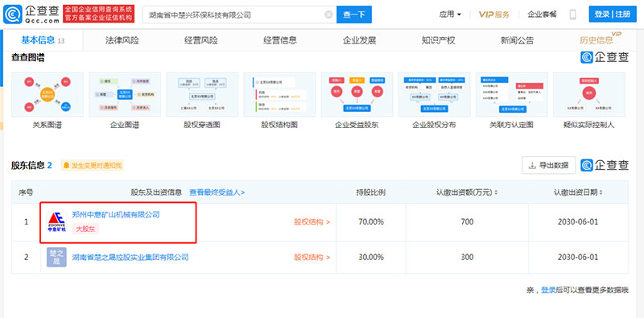The image size is (644, 318).
Task: Click the 30.00% shareholding cell
Action: coord(371,258)
